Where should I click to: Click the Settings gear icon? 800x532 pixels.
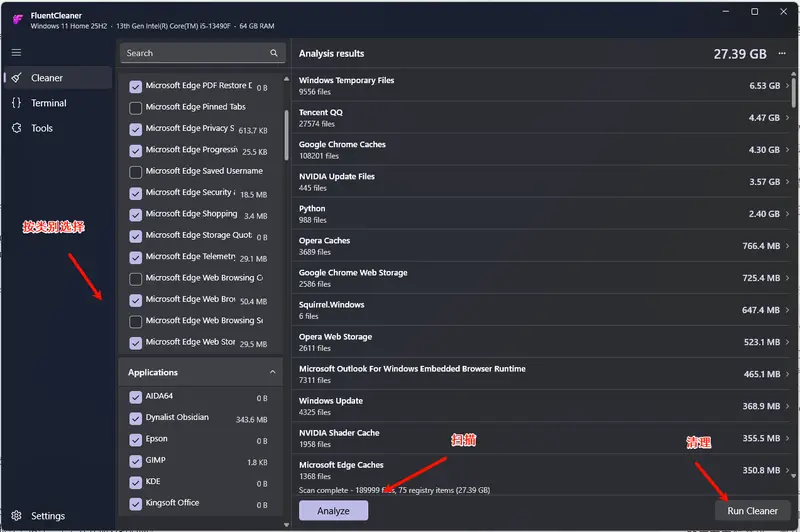[x=16, y=516]
